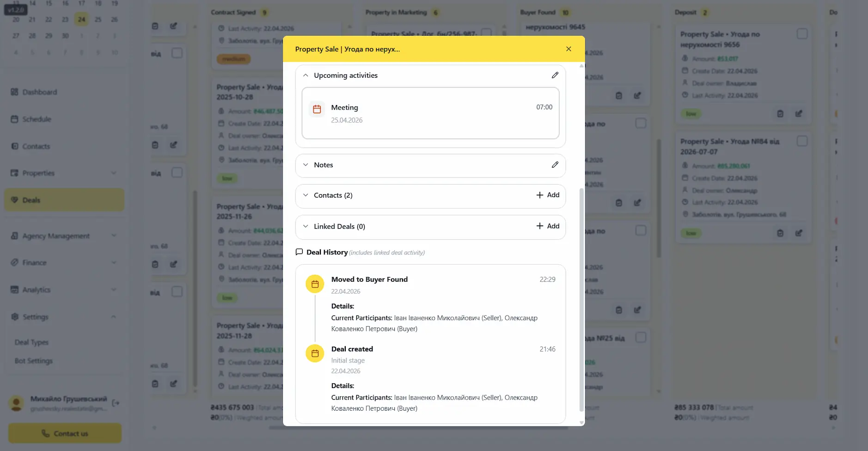868x451 pixels.
Task: Click the Settings gear icon
Action: click(x=14, y=317)
